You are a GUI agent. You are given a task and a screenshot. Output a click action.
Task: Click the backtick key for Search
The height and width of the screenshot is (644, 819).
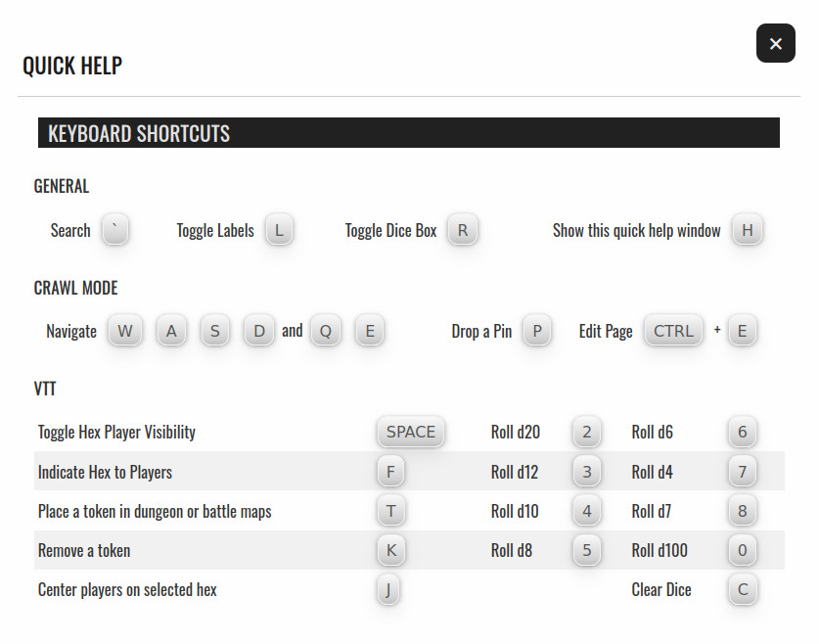point(115,231)
